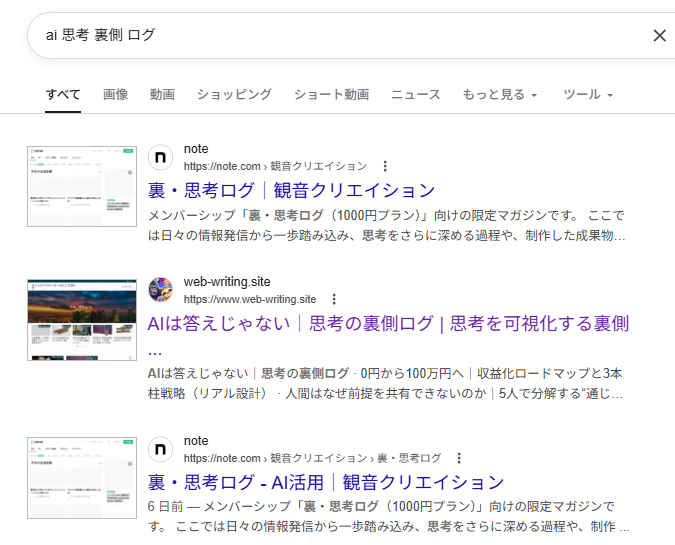Click the note favicon of third result
The height and width of the screenshot is (545, 675).
point(161,449)
